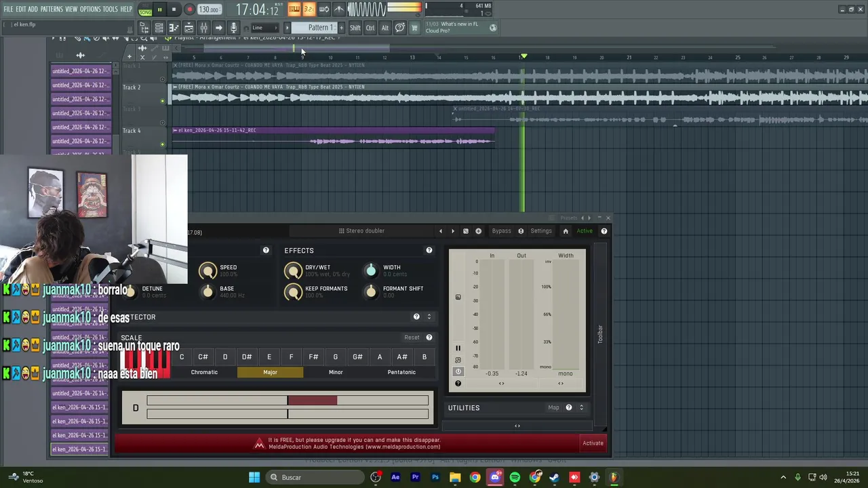868x488 pixels.
Task: Go to the previous plugin preset
Action: click(x=441, y=231)
